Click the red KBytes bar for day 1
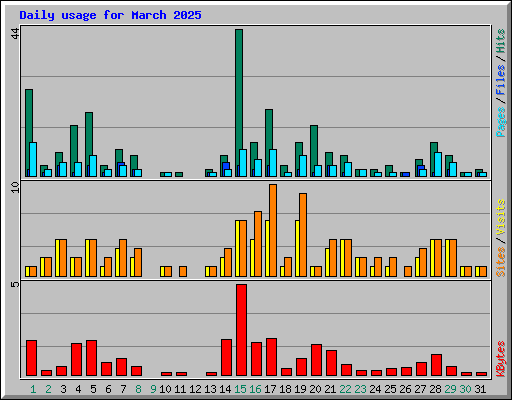512x400 pixels. coord(31,358)
